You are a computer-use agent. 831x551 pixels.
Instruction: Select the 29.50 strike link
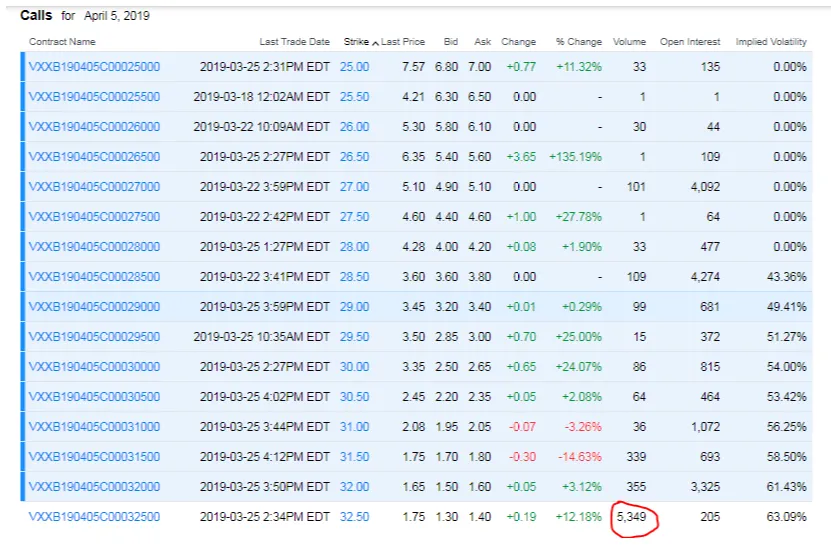[354, 337]
